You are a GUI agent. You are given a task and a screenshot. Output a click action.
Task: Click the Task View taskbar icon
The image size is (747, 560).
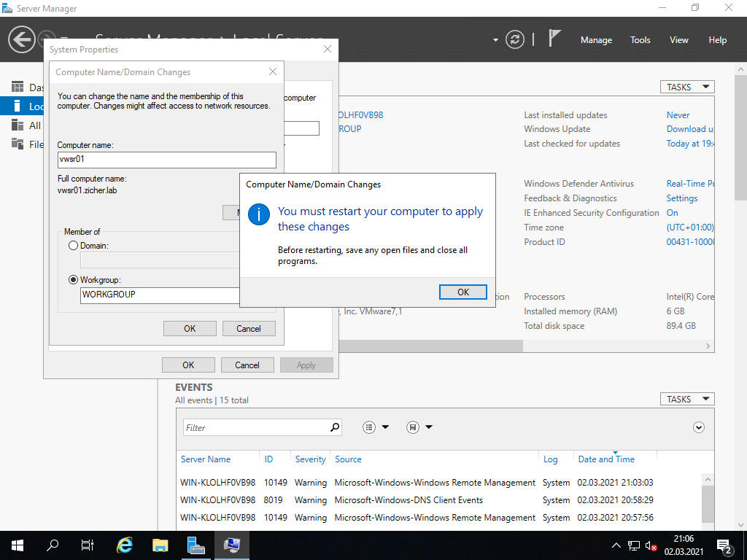pyautogui.click(x=88, y=545)
